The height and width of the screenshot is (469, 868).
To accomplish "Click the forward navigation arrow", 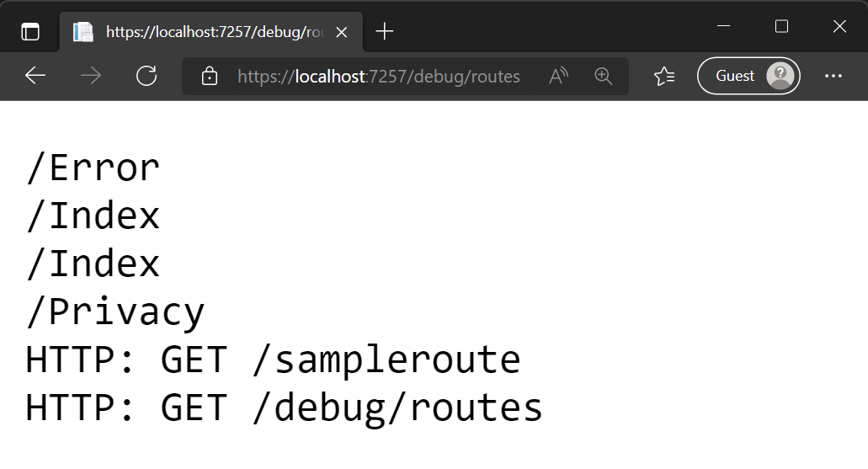I will point(91,76).
